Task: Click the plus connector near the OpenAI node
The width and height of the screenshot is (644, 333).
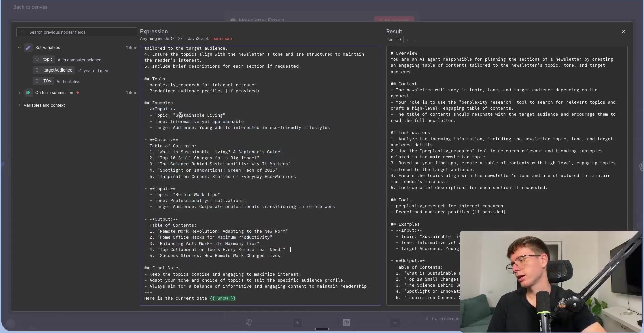Action: tap(297, 322)
